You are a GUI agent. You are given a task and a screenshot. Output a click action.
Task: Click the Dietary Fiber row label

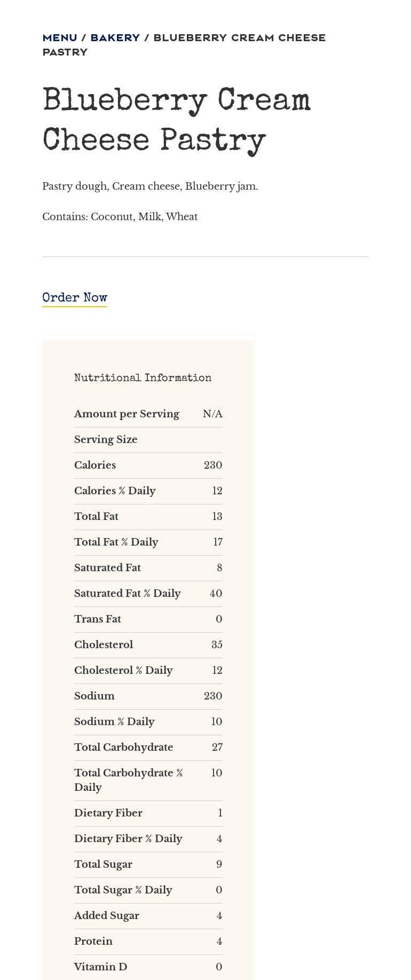(x=108, y=813)
